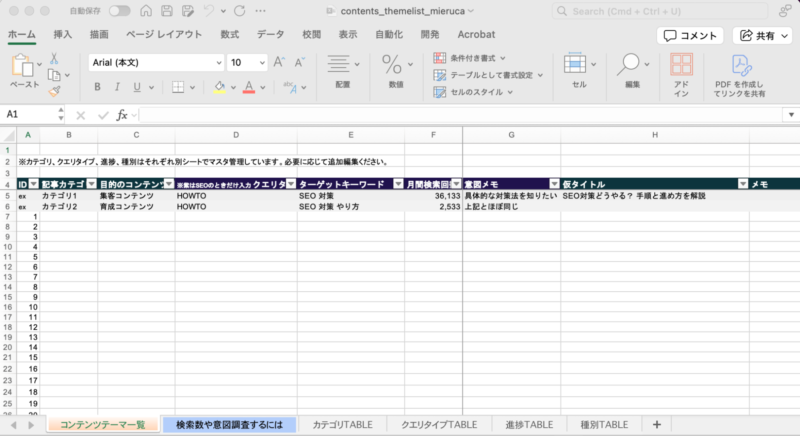Click the paste clipboard icon
800x436 pixels.
pos(22,68)
